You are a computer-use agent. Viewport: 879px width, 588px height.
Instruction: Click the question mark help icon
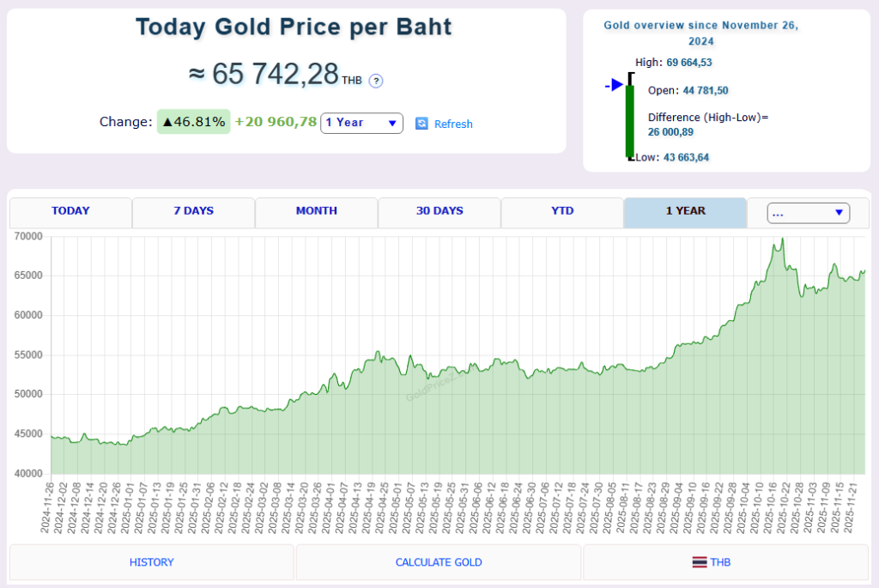click(376, 81)
